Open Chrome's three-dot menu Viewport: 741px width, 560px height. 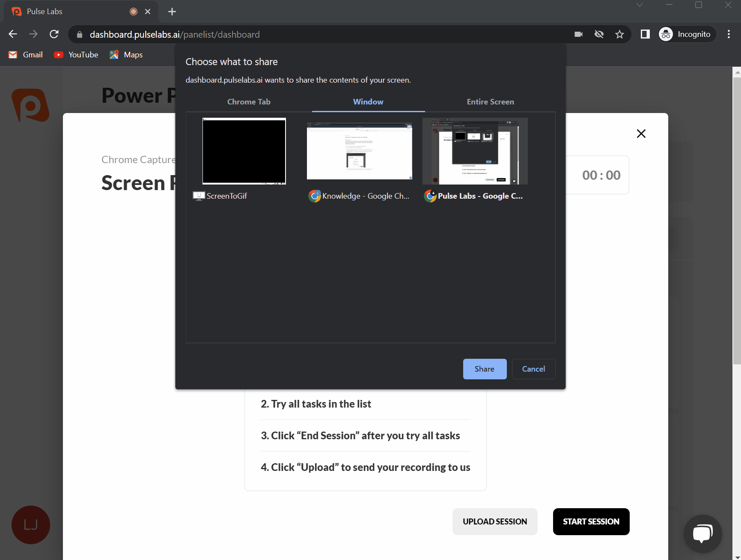(x=729, y=34)
